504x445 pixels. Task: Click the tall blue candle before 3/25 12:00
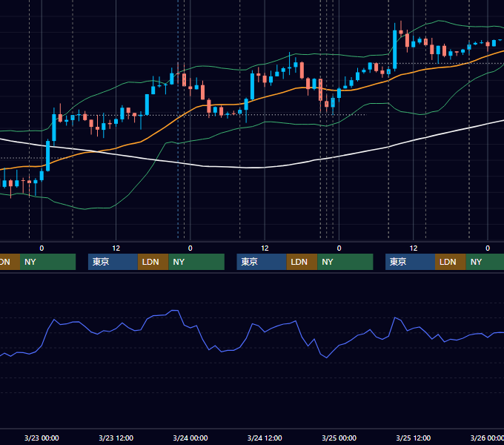click(x=395, y=48)
